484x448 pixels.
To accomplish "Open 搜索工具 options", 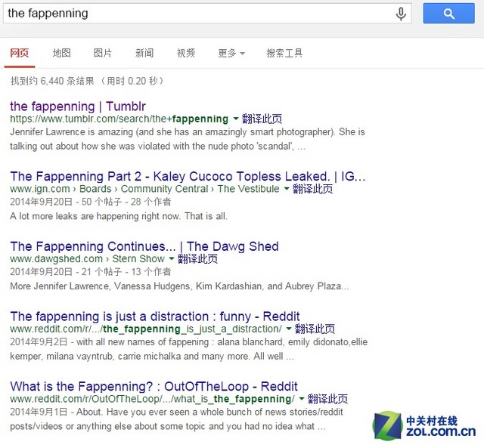I will pyautogui.click(x=284, y=53).
